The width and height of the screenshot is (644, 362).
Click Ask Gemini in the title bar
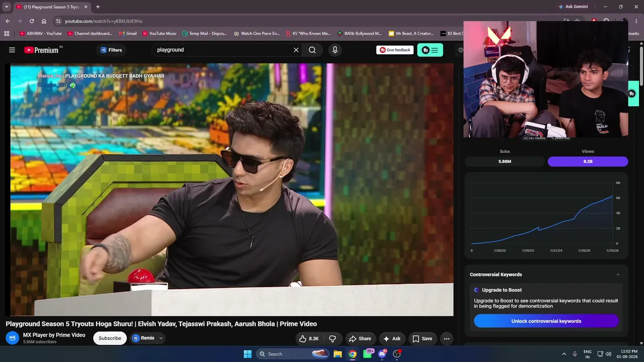(573, 7)
